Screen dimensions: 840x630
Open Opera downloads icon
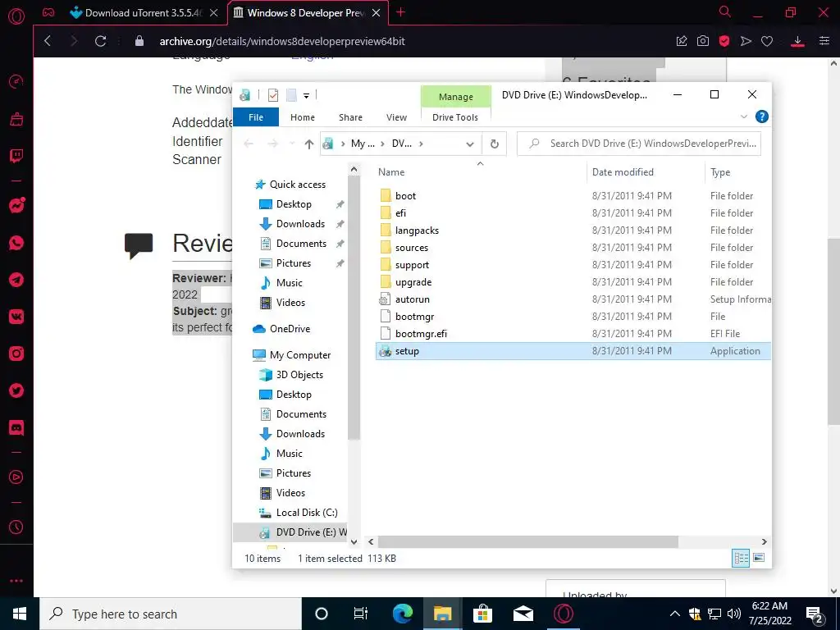797,41
